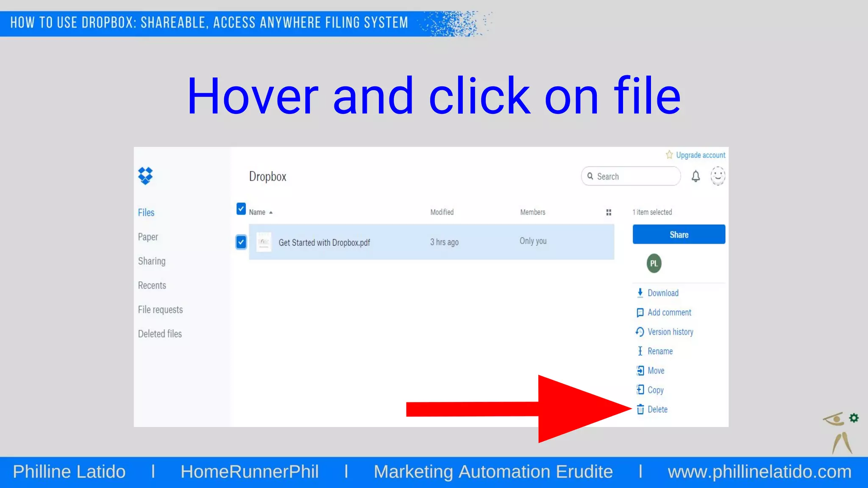Click the Members column header

(533, 212)
